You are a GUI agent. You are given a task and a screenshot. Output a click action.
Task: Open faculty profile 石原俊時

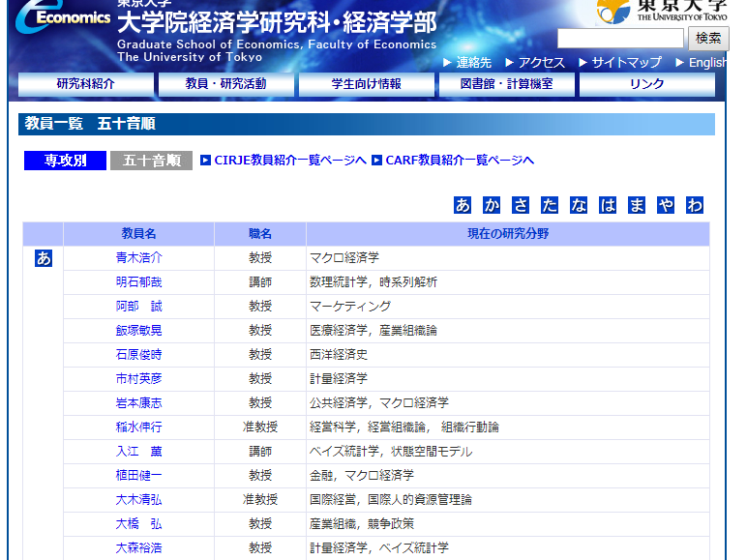139,355
